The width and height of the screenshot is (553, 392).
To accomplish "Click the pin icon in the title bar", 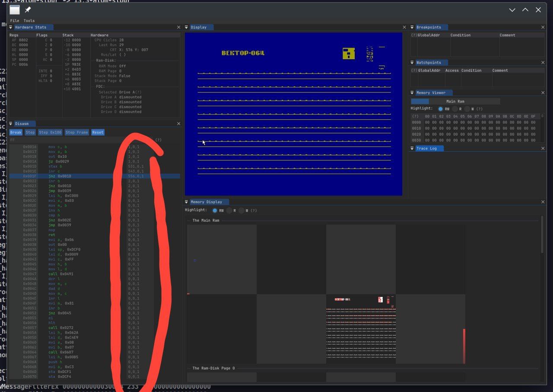I will [28, 10].
